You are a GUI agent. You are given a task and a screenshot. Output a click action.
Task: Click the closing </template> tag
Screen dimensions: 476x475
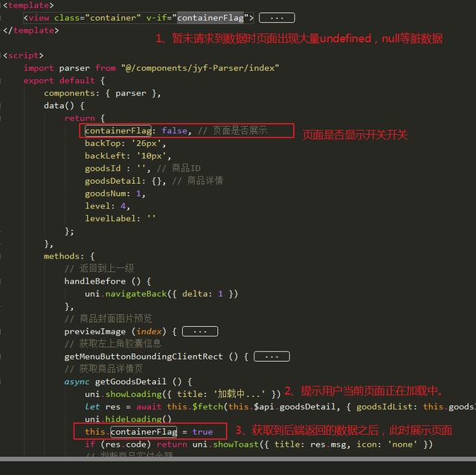(x=31, y=31)
